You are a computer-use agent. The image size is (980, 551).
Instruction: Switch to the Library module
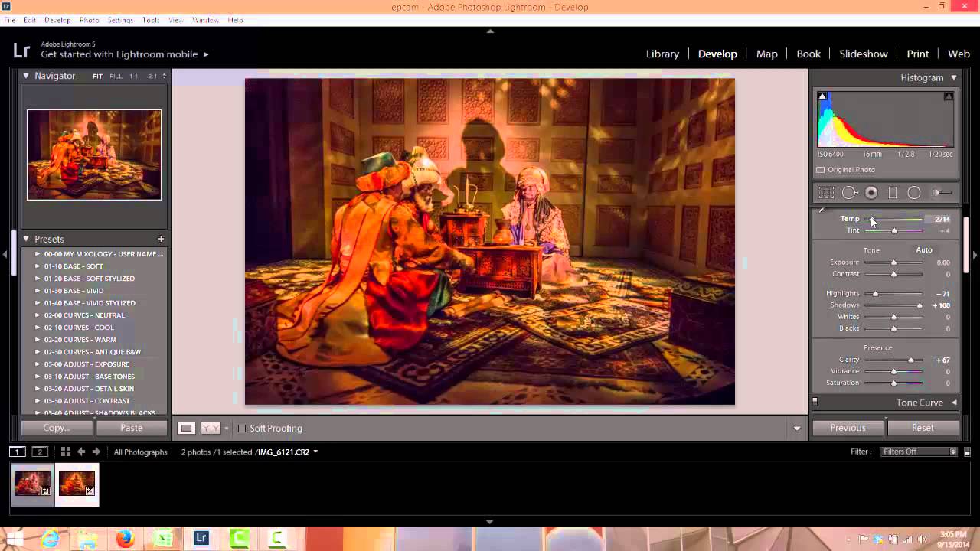pos(662,54)
